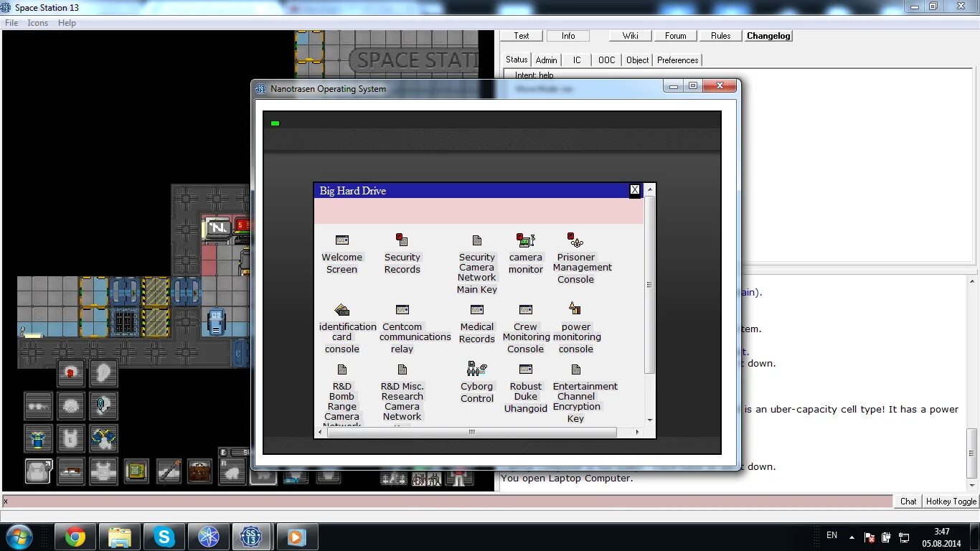Open the File menu
This screenshot has width=980, height=551.
11,23
